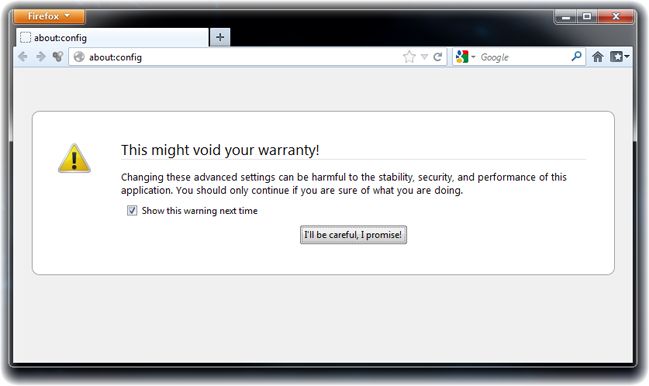Open the bookmarks menu button
Image resolution: width=649 pixels, height=386 pixels.
619,57
